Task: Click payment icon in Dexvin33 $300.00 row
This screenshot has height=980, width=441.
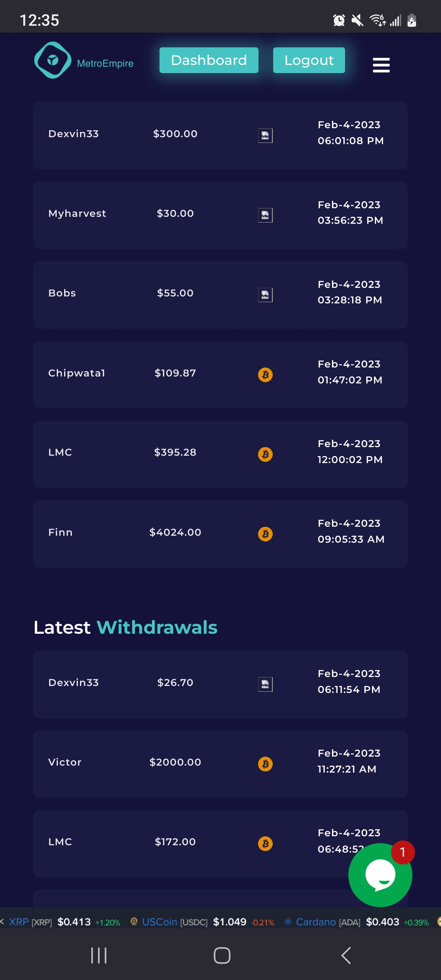Action: tap(265, 136)
